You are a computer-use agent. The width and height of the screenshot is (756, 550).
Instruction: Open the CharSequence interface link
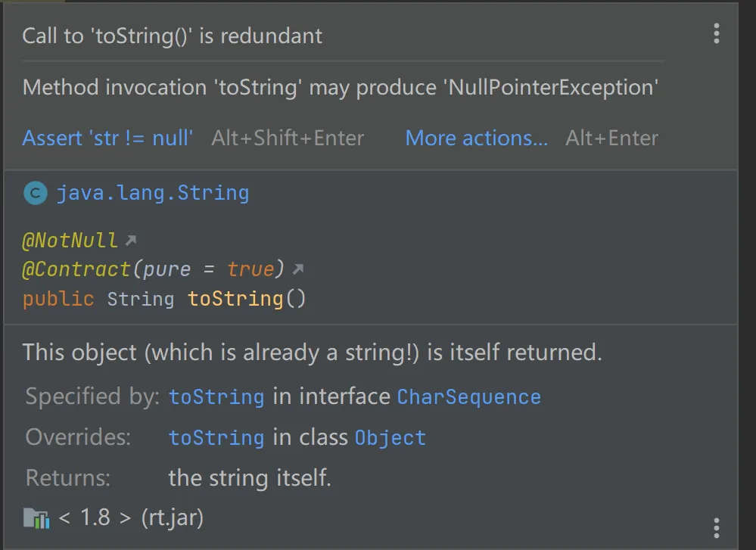[468, 397]
